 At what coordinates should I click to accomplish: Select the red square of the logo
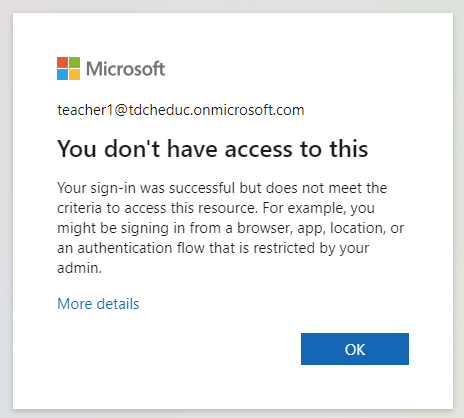point(62,62)
